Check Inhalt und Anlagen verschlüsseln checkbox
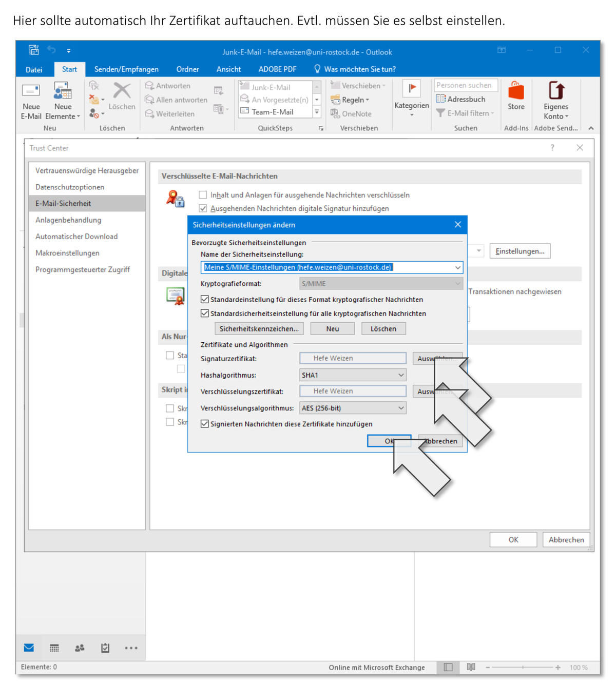616x685 pixels. pos(203,195)
